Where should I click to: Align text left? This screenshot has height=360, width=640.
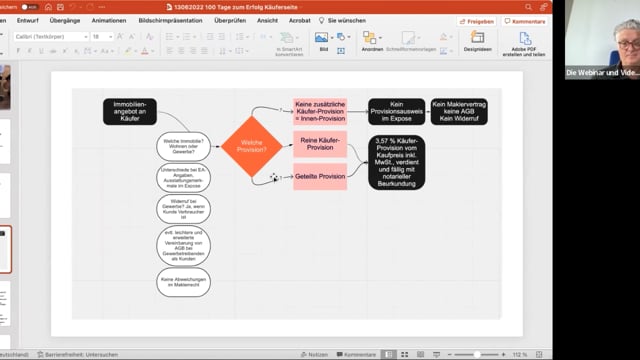click(x=169, y=51)
